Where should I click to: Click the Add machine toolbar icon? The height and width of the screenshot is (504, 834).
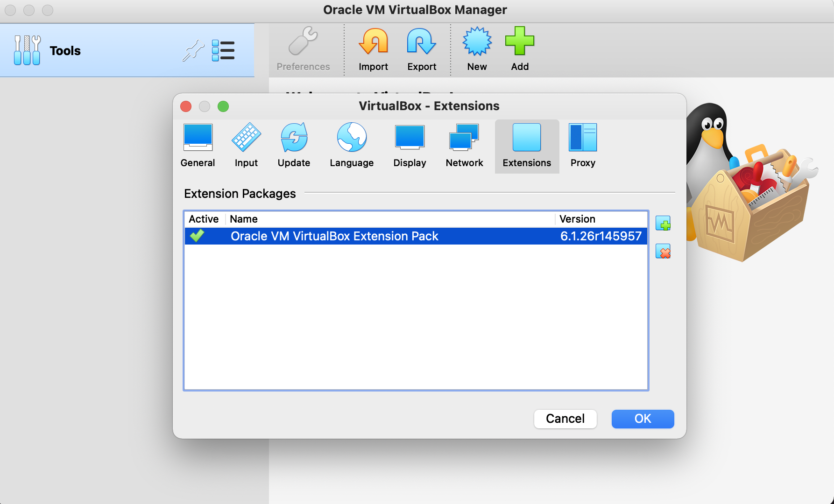[520, 49]
